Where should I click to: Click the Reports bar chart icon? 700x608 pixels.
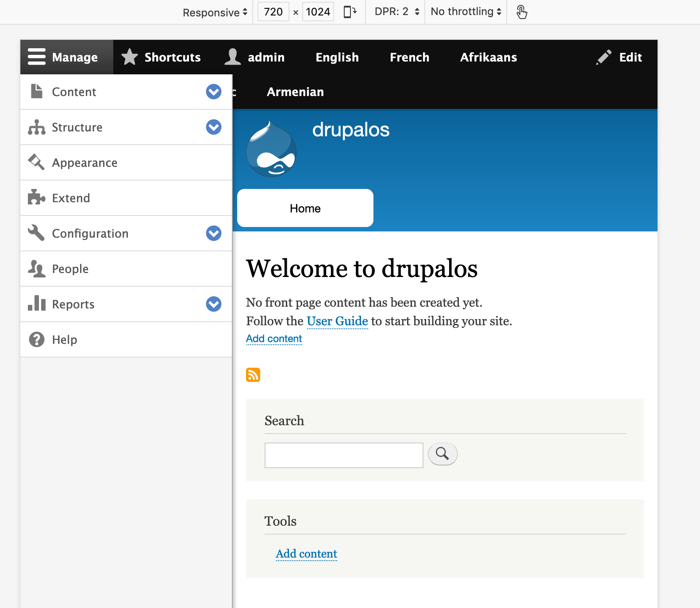37,304
